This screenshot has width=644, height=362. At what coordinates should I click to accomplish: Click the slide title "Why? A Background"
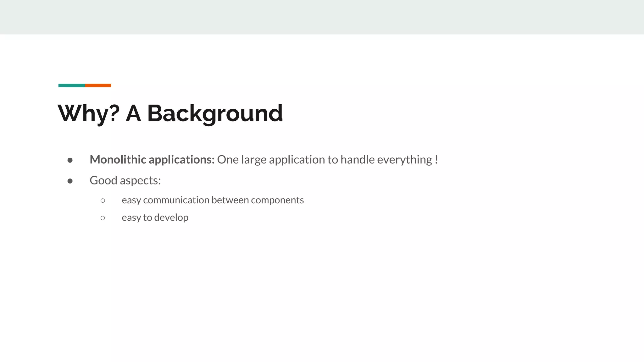tap(170, 114)
